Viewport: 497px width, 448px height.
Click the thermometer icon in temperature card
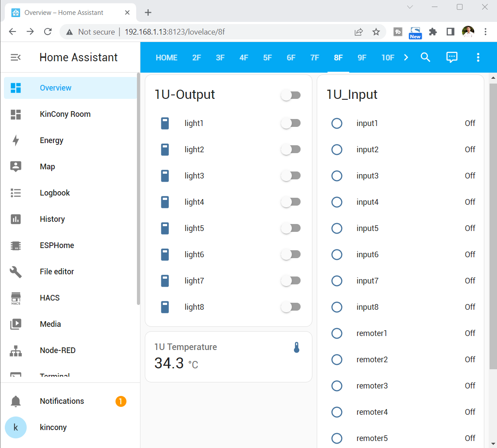tap(297, 348)
